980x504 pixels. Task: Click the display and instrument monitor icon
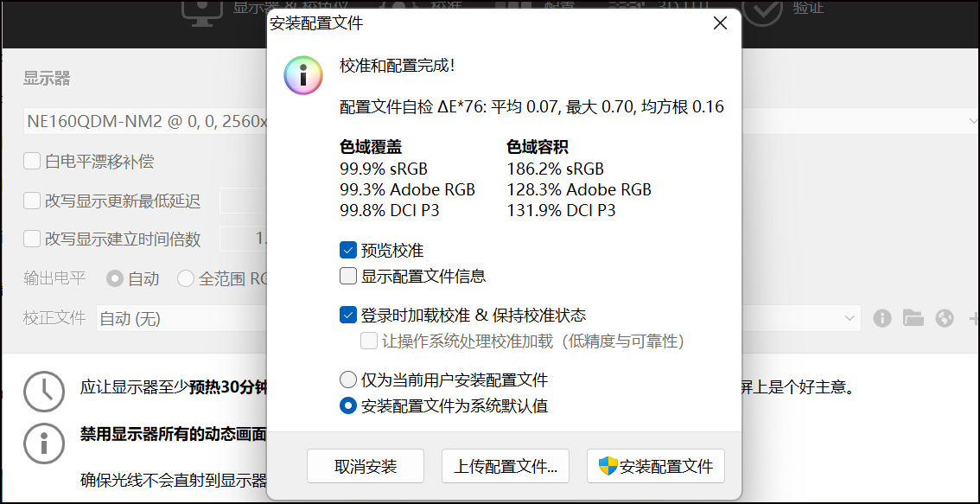click(204, 10)
